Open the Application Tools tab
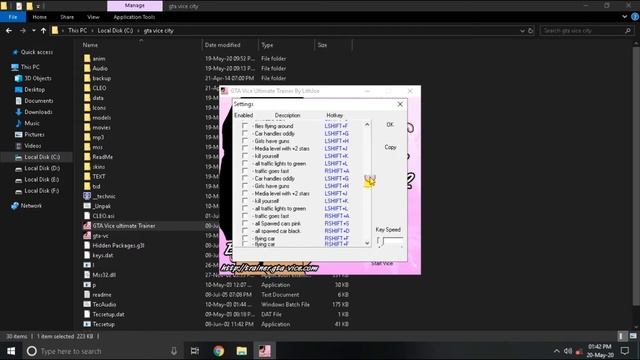Screen dimensions: 640x360 tap(134, 17)
